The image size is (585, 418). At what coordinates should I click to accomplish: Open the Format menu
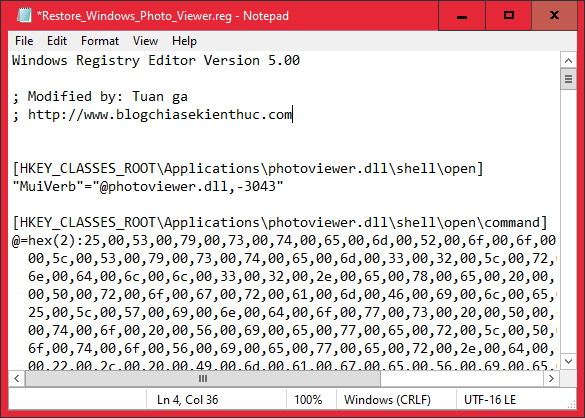tap(100, 41)
